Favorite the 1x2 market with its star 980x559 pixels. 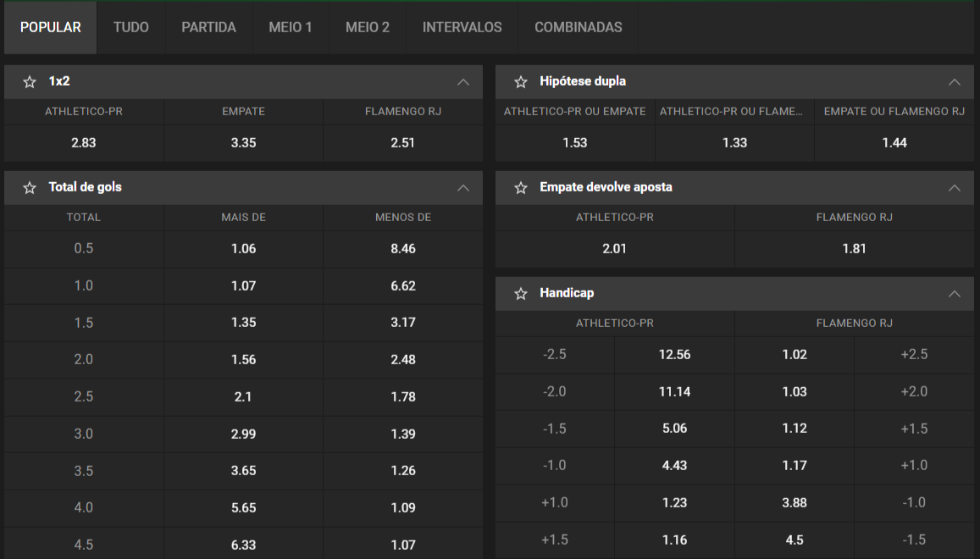(x=30, y=82)
